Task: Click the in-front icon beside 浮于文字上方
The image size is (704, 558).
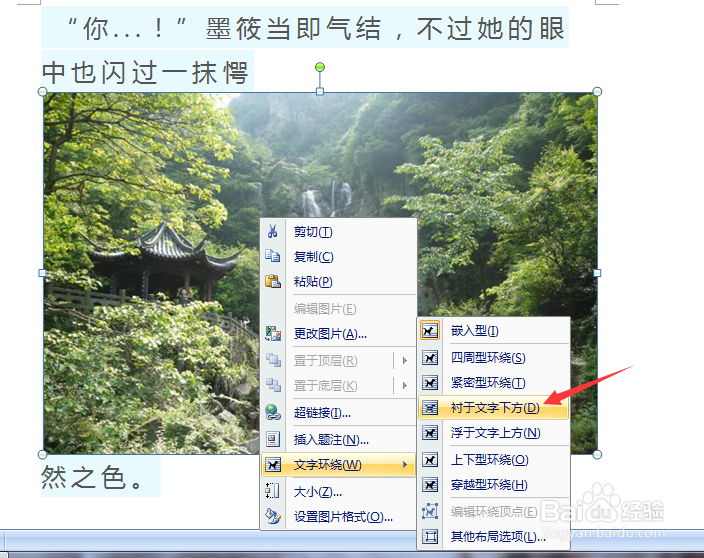Action: tap(430, 433)
